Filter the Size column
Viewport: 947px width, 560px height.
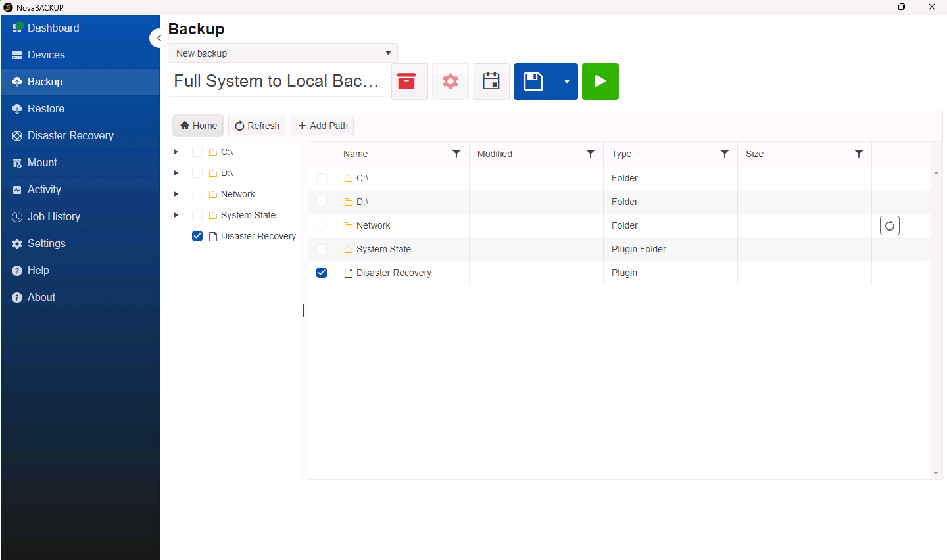pos(859,154)
